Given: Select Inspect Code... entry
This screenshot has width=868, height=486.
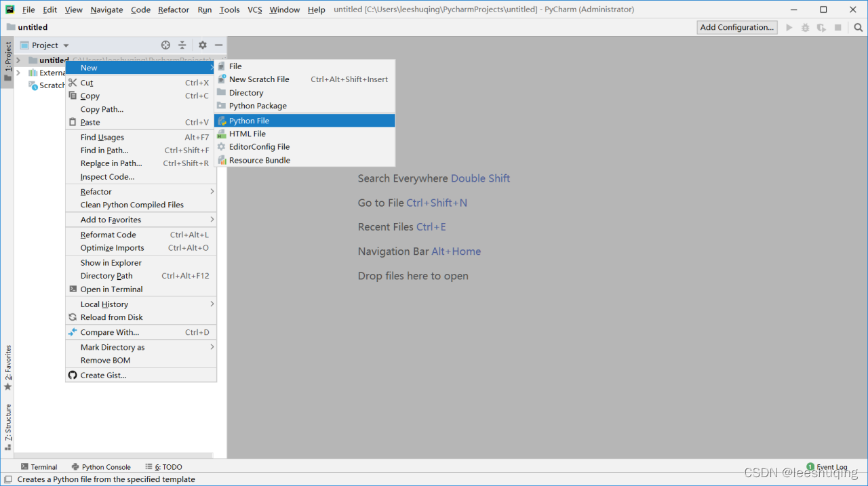Looking at the screenshot, I should 141,177.
